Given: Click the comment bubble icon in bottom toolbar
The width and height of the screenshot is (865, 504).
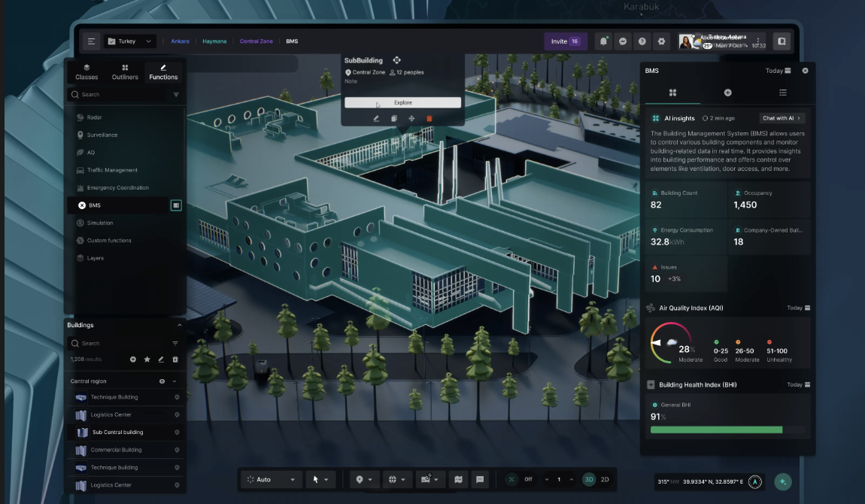Looking at the screenshot, I should (480, 479).
